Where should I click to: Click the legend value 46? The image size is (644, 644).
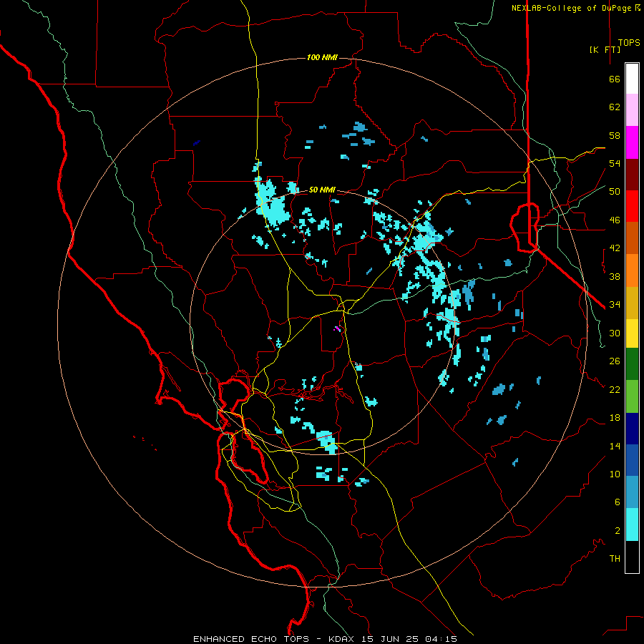pyautogui.click(x=615, y=220)
